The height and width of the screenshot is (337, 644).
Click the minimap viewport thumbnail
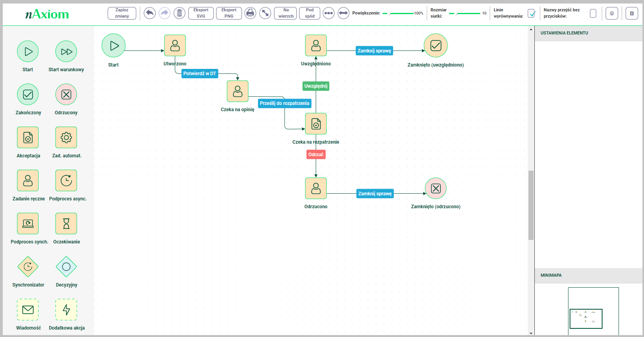586,319
